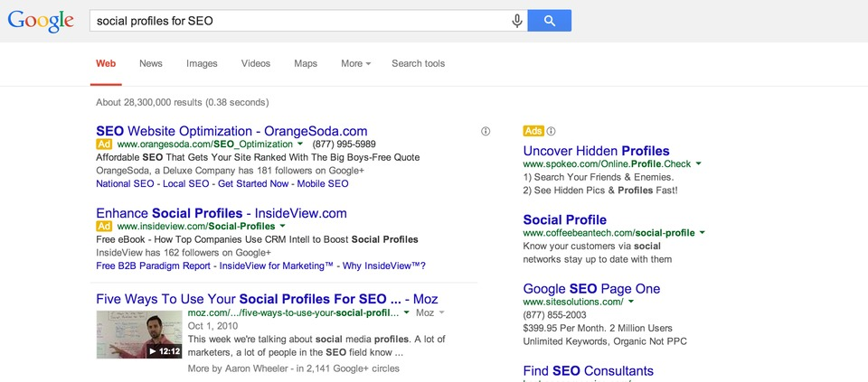868x382 pixels.
Task: Open arrow dropdown beside insideview.com URL
Action: point(282,226)
